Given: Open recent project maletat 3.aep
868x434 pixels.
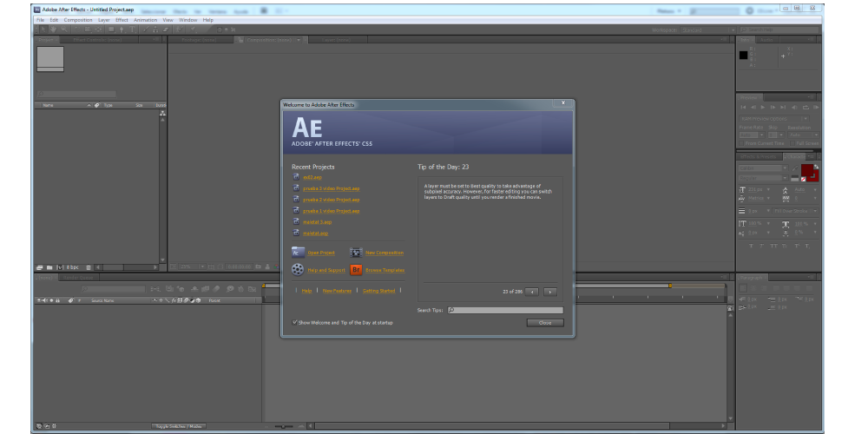Looking at the screenshot, I should point(317,221).
